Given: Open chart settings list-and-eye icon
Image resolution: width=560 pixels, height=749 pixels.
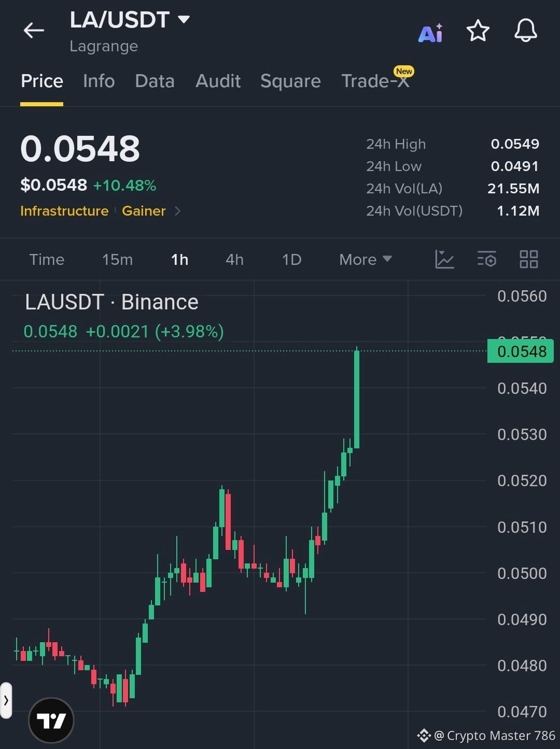Looking at the screenshot, I should tap(487, 259).
